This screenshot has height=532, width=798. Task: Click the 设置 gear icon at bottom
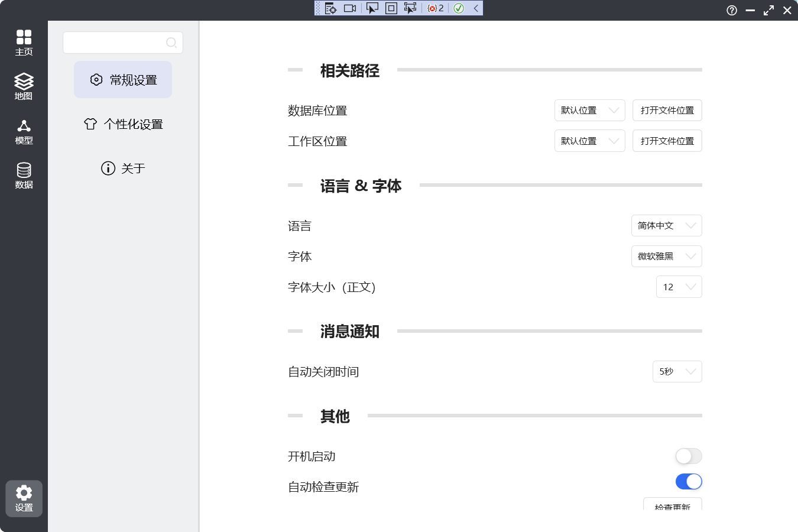(x=24, y=498)
